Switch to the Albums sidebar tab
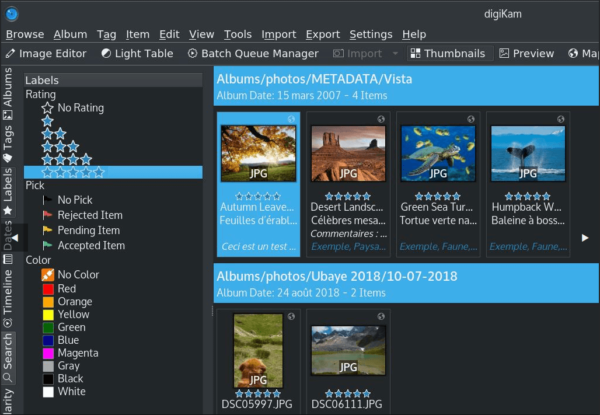The height and width of the screenshot is (415, 600). coord(8,94)
